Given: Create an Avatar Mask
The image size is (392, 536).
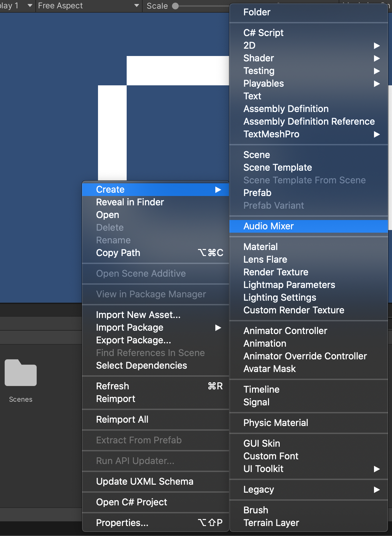Looking at the screenshot, I should coord(309,369).
